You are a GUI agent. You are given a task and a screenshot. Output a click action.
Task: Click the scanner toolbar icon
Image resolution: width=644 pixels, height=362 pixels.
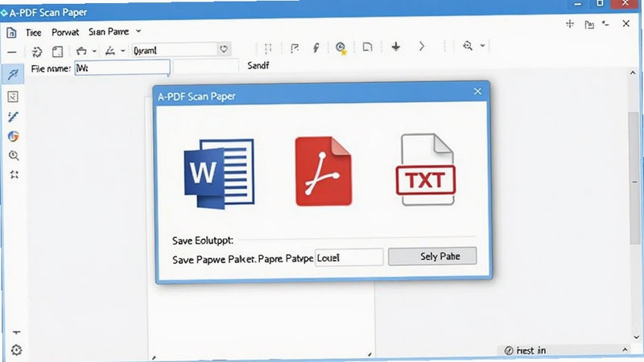81,51
